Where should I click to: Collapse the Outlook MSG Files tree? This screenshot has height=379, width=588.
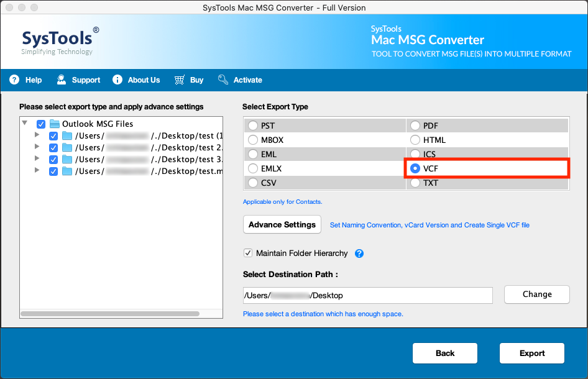click(x=25, y=123)
